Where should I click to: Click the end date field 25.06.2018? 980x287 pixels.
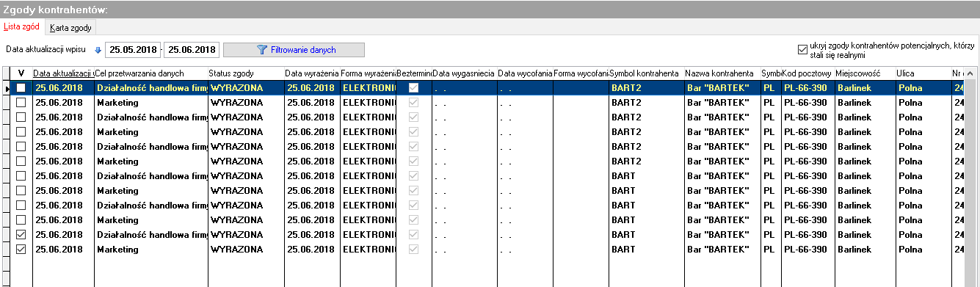point(192,50)
